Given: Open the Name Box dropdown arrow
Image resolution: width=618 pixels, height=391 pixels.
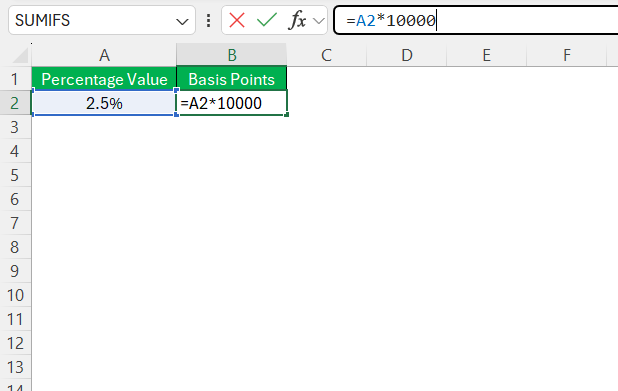Looking at the screenshot, I should point(182,21).
